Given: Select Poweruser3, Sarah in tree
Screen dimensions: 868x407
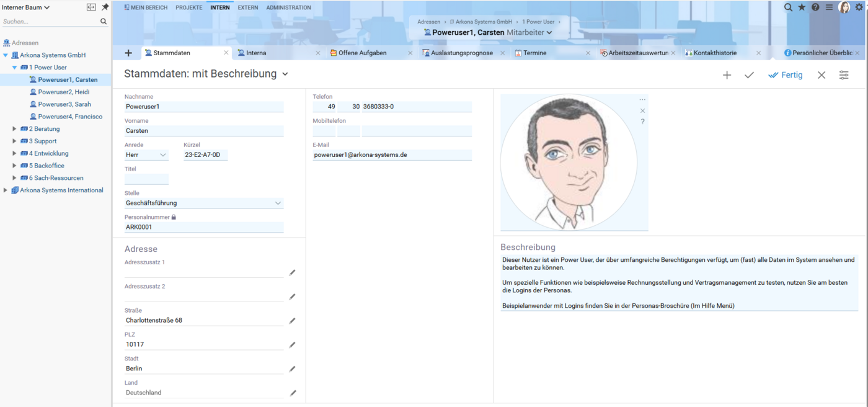Looking at the screenshot, I should (64, 104).
